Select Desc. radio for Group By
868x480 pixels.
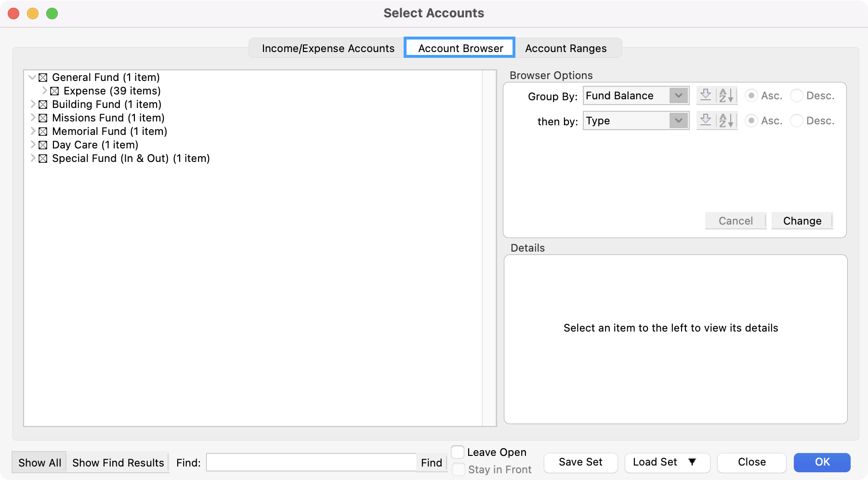click(x=797, y=95)
